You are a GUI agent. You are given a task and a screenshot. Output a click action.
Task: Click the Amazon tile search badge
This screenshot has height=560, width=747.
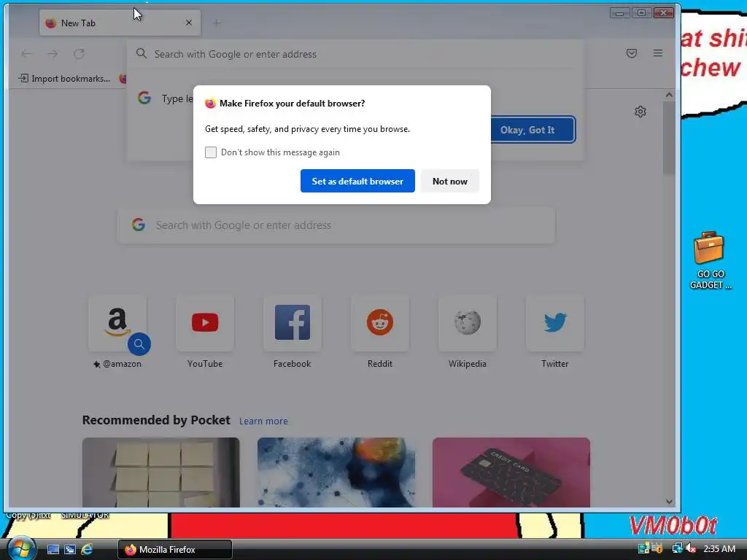pos(139,344)
